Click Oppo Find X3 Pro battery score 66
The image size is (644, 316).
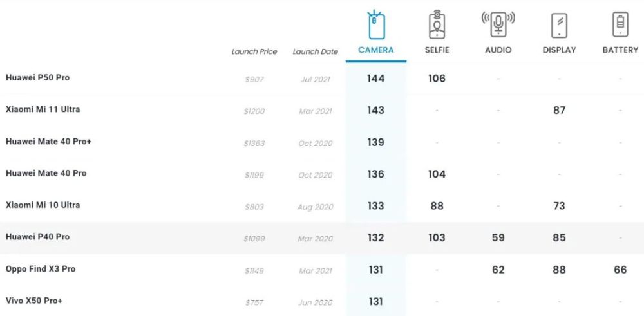point(620,270)
